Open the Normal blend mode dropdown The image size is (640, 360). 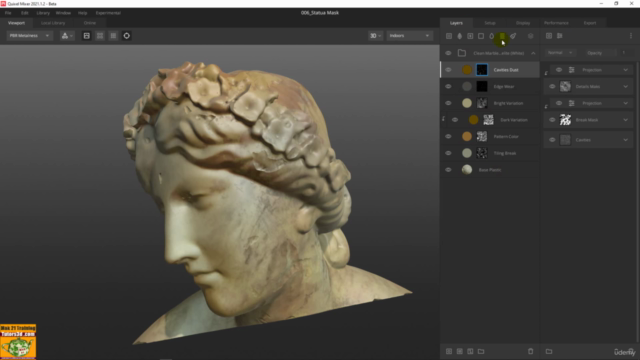point(560,53)
